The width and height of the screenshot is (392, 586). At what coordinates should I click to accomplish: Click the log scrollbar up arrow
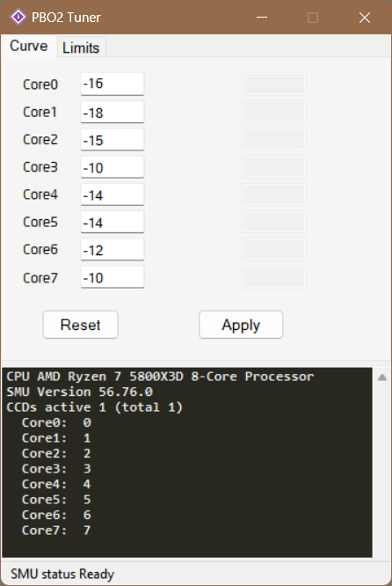click(x=382, y=377)
